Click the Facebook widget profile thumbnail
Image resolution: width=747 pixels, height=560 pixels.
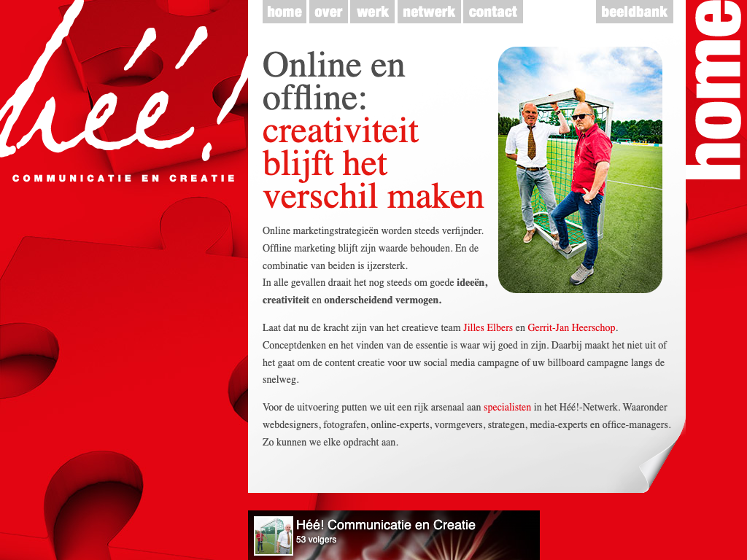tap(274, 536)
